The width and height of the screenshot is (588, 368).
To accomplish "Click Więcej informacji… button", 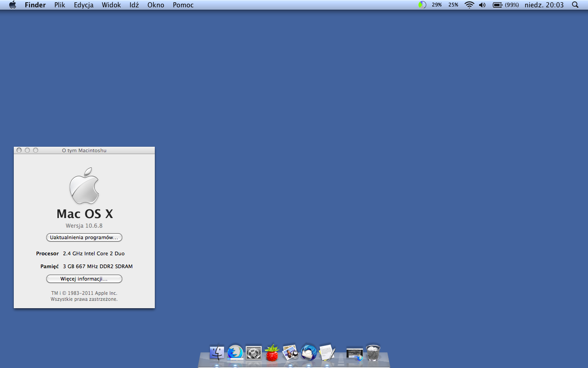I will (x=84, y=279).
